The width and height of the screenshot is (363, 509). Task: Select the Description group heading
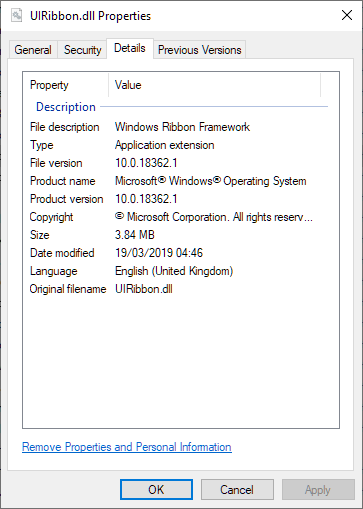click(66, 107)
